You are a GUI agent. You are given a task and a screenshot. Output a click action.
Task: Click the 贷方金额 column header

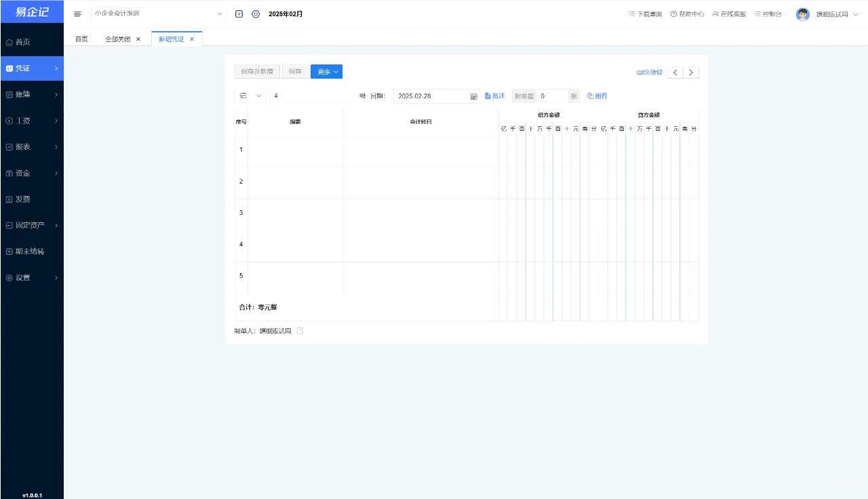point(648,115)
